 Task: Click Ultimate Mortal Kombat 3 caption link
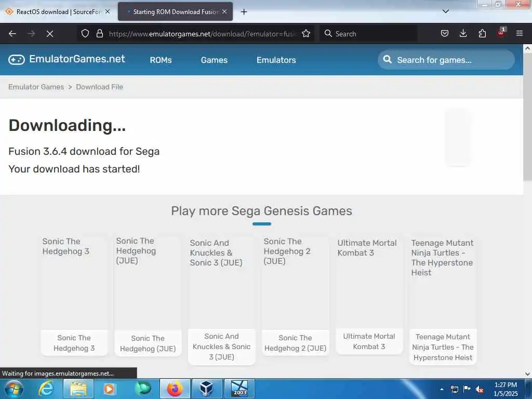(369, 341)
